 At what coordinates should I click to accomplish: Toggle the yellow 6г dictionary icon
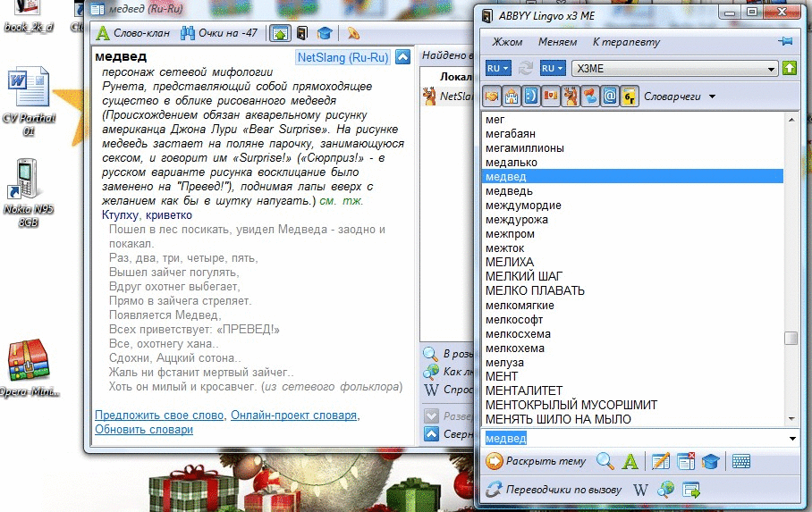(630, 97)
